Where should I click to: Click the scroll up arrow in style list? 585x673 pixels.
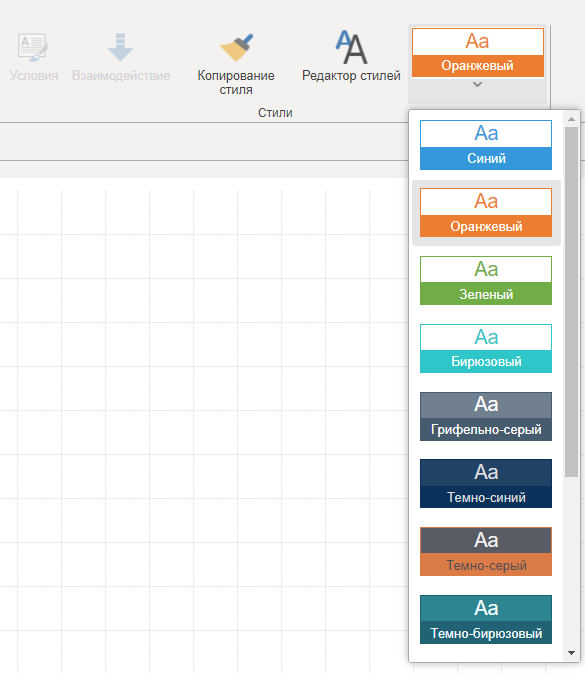pos(571,119)
